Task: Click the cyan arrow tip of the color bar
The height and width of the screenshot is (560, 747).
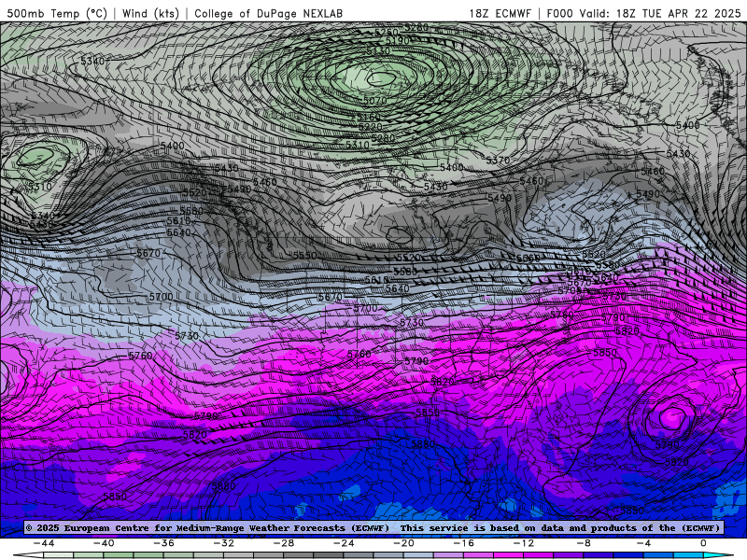Action: tap(719, 555)
